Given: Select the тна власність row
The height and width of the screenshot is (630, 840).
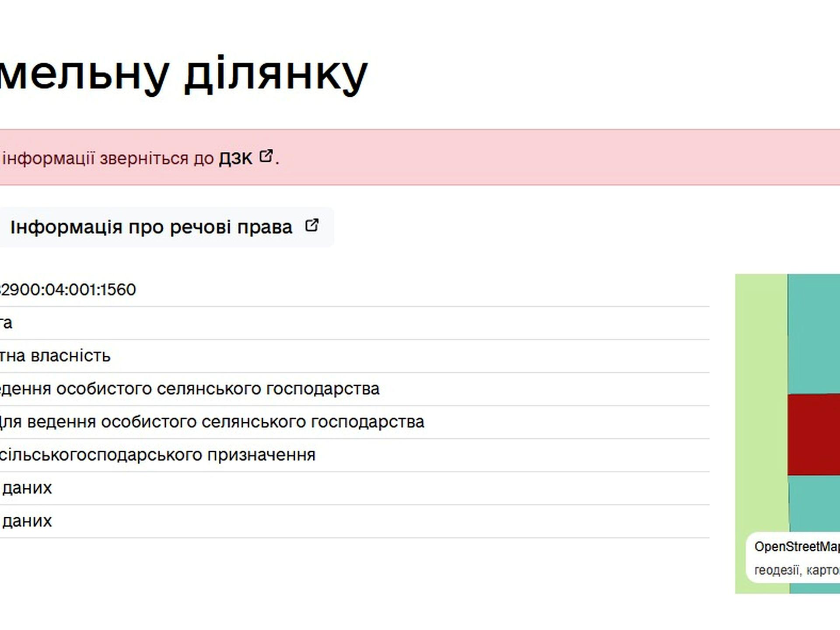Looking at the screenshot, I should pos(55,356).
